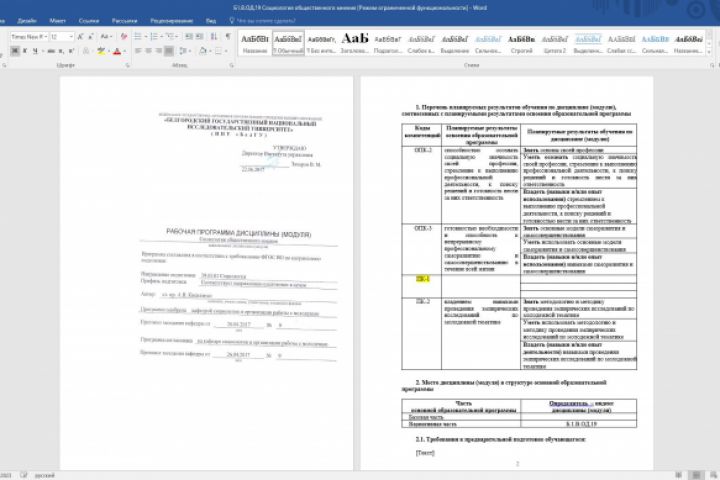Click the decrease indent icon

[189, 36]
